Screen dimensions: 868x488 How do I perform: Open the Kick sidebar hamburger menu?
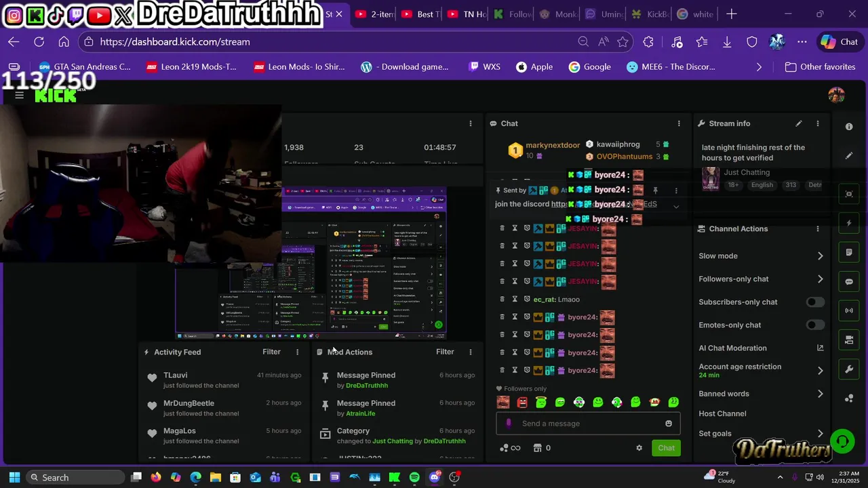20,96
